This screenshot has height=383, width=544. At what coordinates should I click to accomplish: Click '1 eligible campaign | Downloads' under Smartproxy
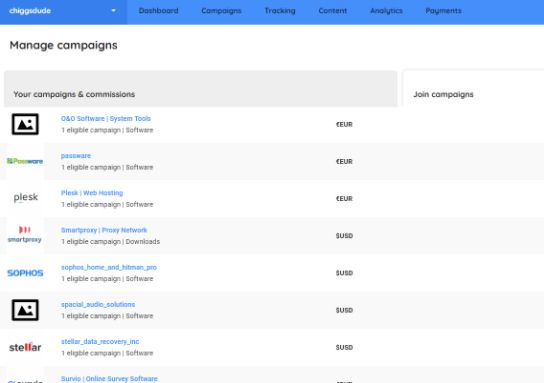111,241
